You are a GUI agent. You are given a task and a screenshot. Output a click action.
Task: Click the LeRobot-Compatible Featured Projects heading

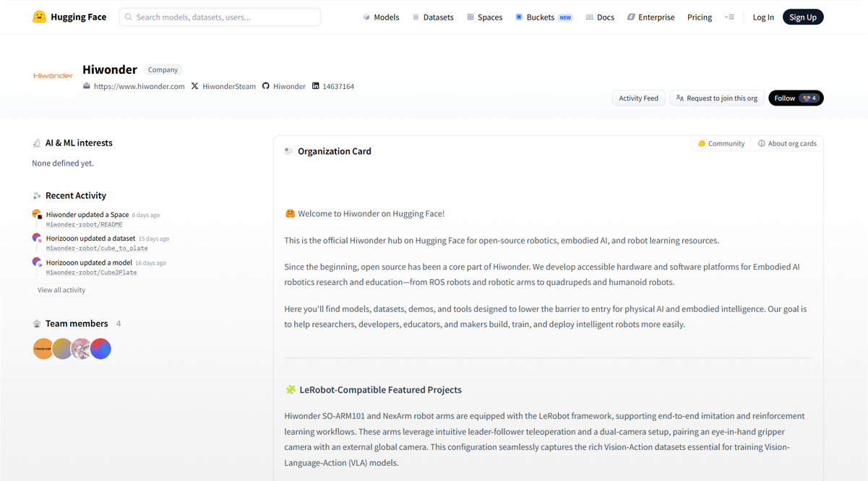coord(380,389)
